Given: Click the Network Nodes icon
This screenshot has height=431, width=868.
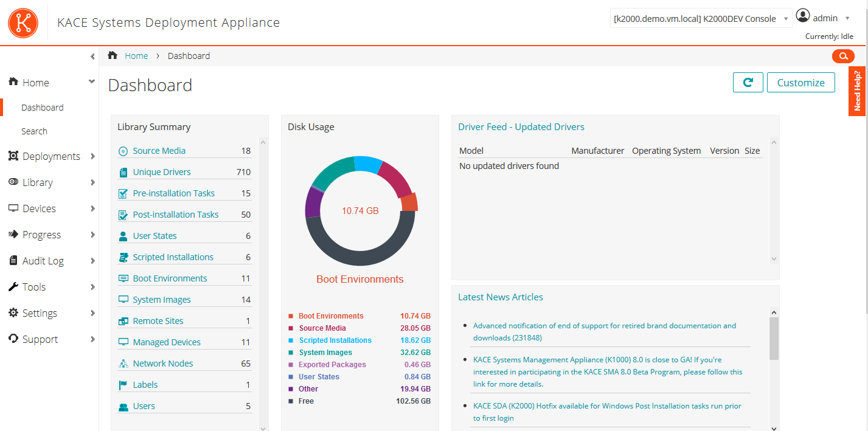Looking at the screenshot, I should click(123, 364).
